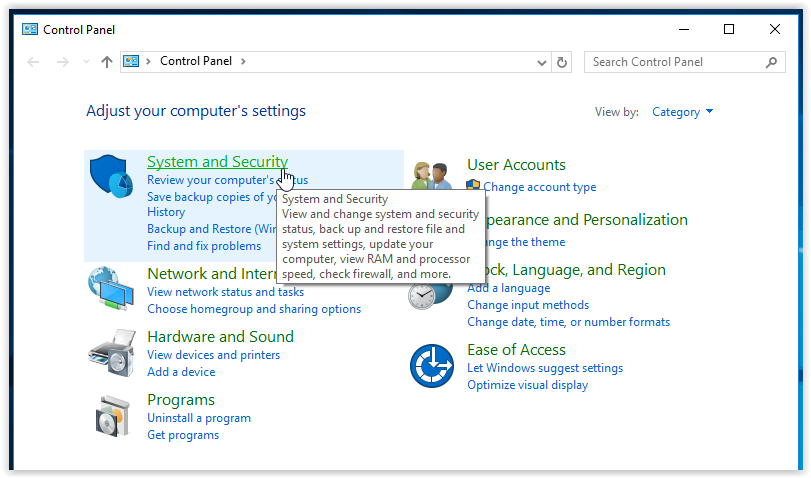The width and height of the screenshot is (811, 478).
Task: Maximize the Control Panel window
Action: (x=729, y=29)
